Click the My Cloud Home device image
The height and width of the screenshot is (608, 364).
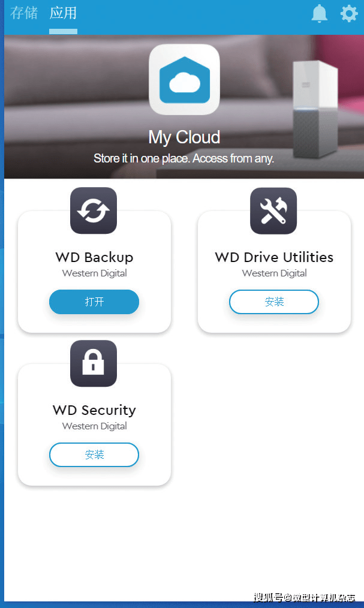[315, 109]
